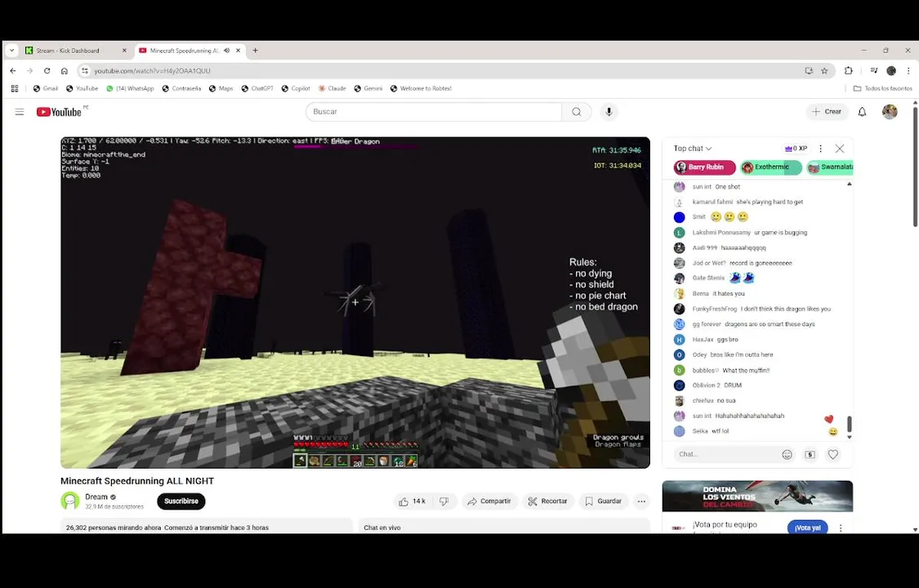Screen dimensions: 919x588
Task: Open site information icon in address bar
Action: pos(84,71)
